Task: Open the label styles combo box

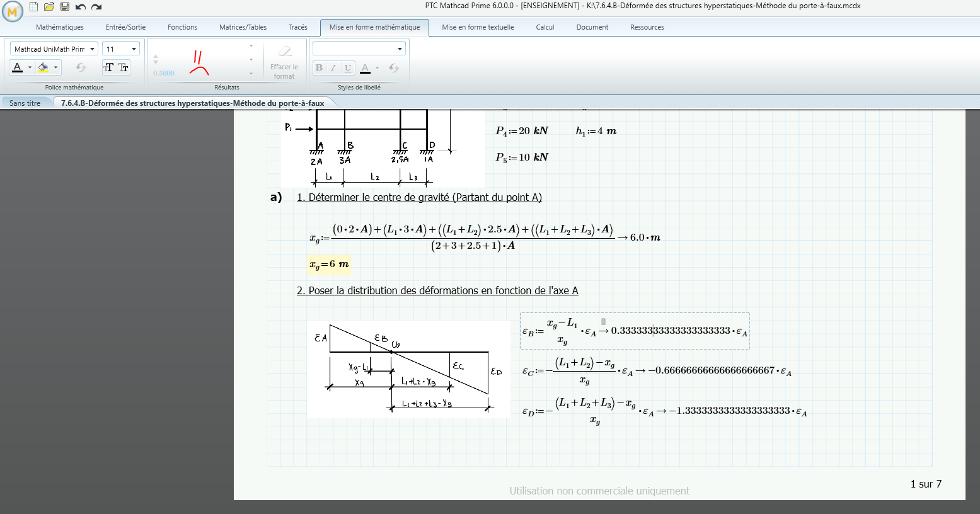Action: [x=400, y=49]
